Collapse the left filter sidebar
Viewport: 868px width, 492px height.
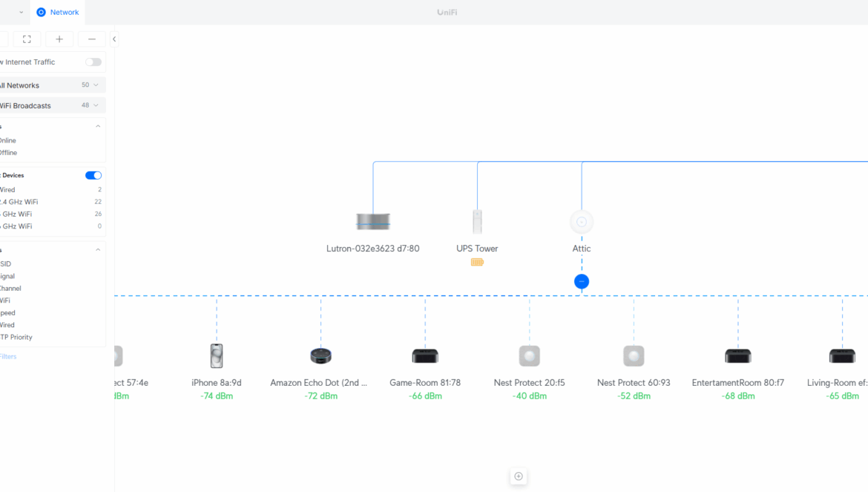pyautogui.click(x=114, y=39)
